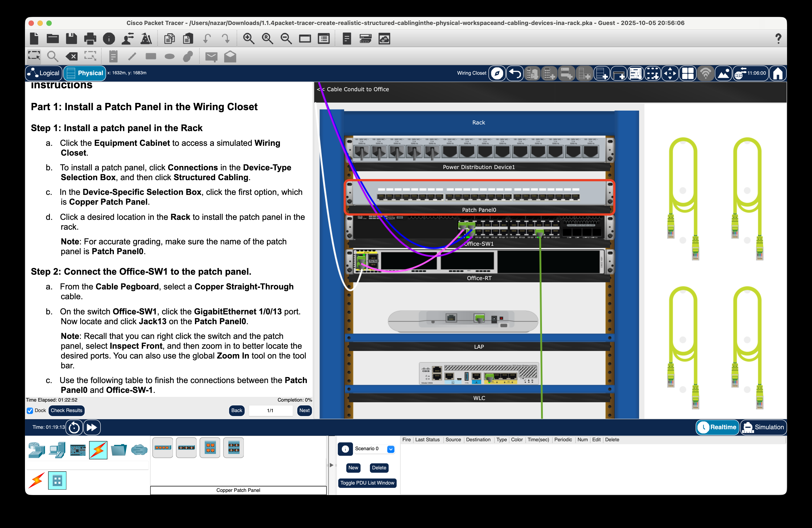812x528 pixels.
Task: Click the Last Status column header
Action: tap(427, 440)
